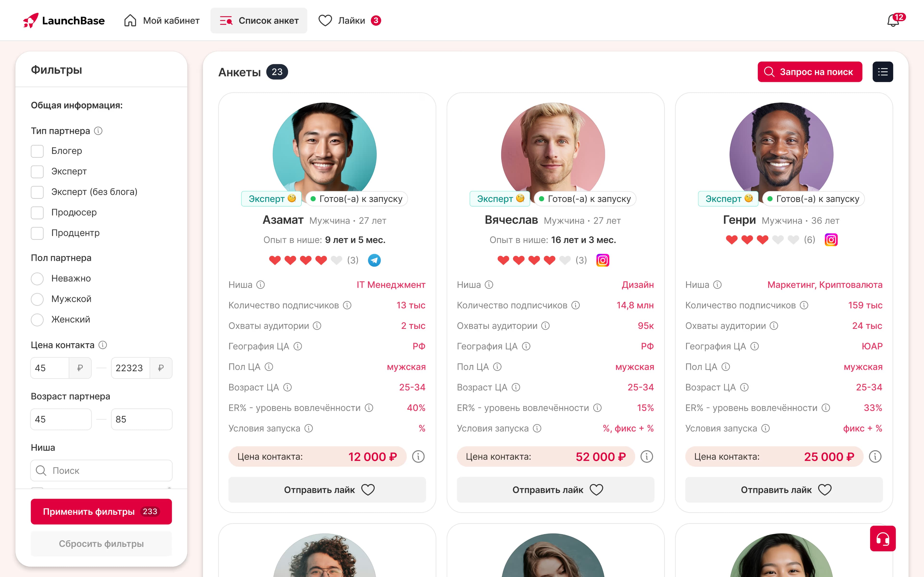Switch to list view layout icon
This screenshot has height=577, width=924.
(882, 72)
